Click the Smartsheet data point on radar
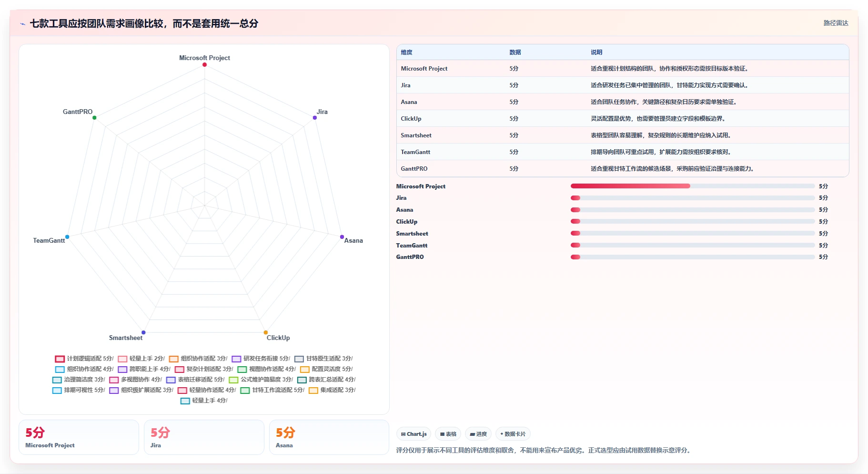The width and height of the screenshot is (868, 474). click(143, 332)
